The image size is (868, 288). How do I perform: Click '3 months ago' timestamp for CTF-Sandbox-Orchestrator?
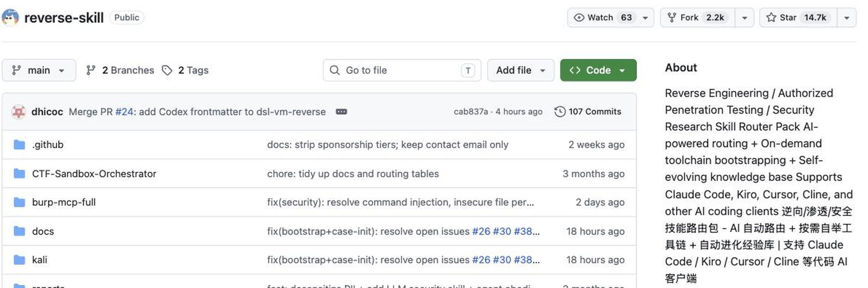(x=593, y=174)
